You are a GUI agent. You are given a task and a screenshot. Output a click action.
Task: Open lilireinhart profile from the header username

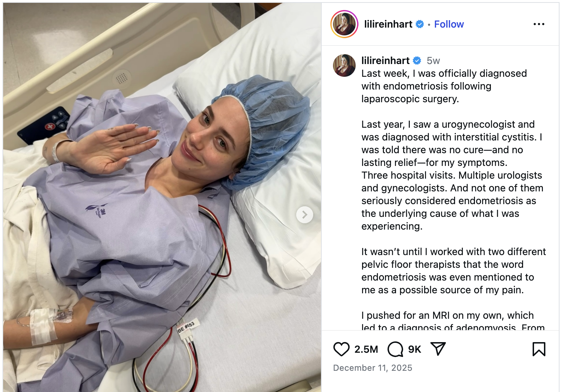[x=388, y=24]
